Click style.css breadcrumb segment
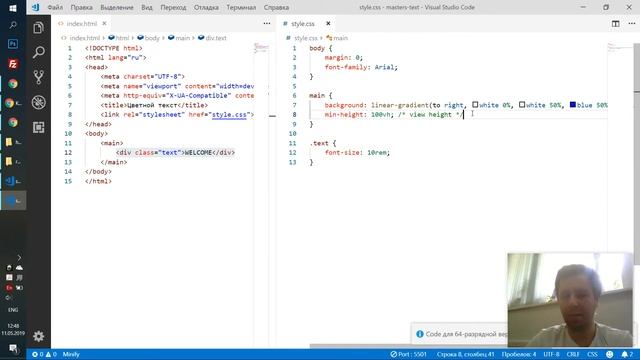The height and width of the screenshot is (360, 640). [x=306, y=38]
